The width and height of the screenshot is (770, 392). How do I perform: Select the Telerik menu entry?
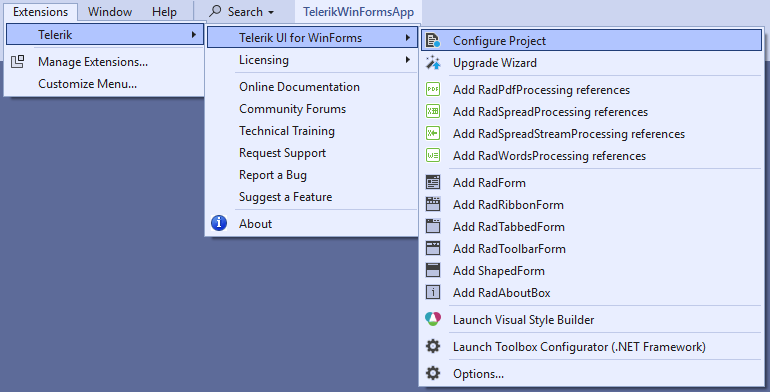point(105,34)
